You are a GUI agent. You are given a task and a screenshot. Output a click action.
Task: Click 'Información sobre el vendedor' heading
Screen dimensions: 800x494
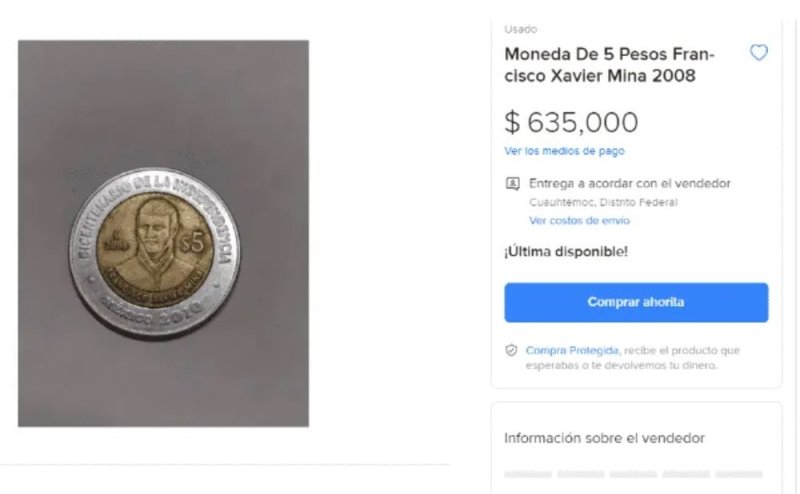pos(604,438)
